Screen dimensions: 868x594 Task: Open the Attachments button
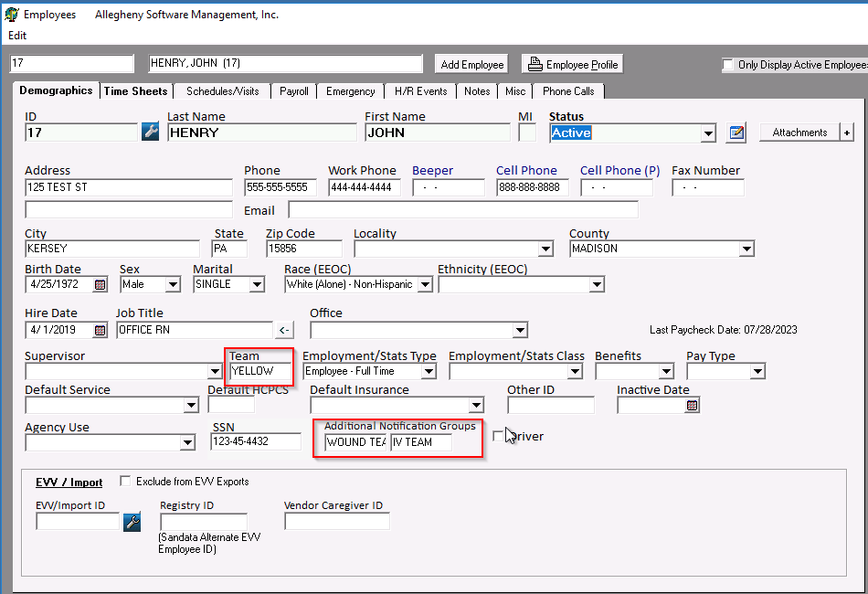[799, 133]
